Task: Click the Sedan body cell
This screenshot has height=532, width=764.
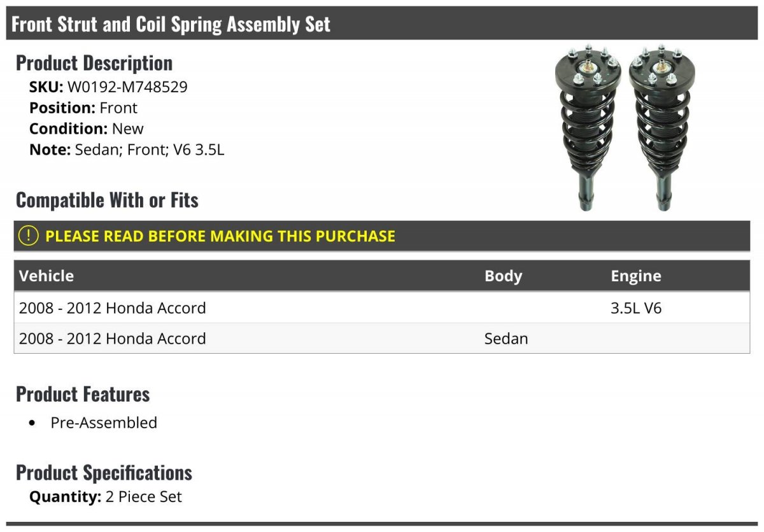Action: click(506, 338)
